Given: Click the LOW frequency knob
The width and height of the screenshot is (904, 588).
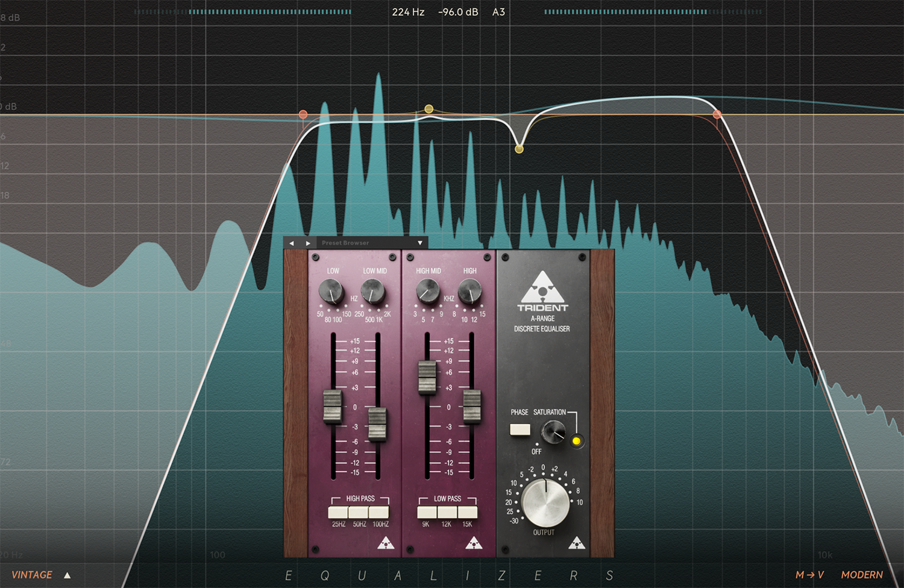Looking at the screenshot, I should pyautogui.click(x=331, y=292).
